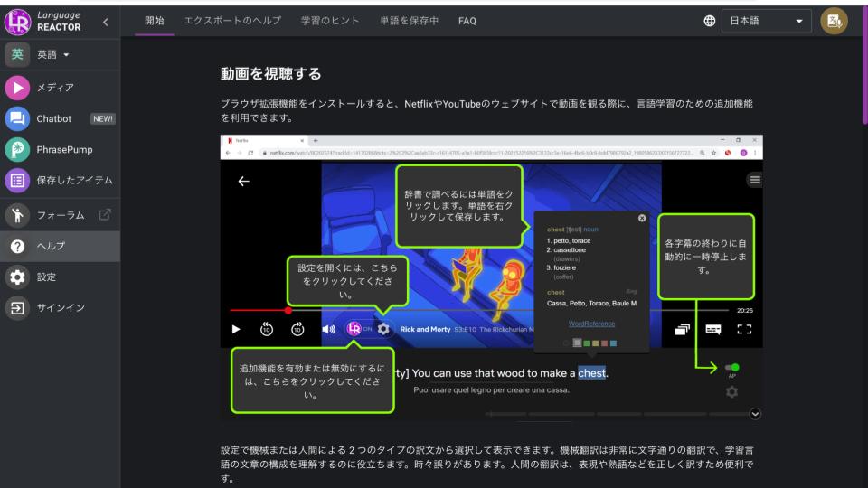868x488 pixels.
Task: Click the 20:25 time remaining label
Action: point(744,310)
